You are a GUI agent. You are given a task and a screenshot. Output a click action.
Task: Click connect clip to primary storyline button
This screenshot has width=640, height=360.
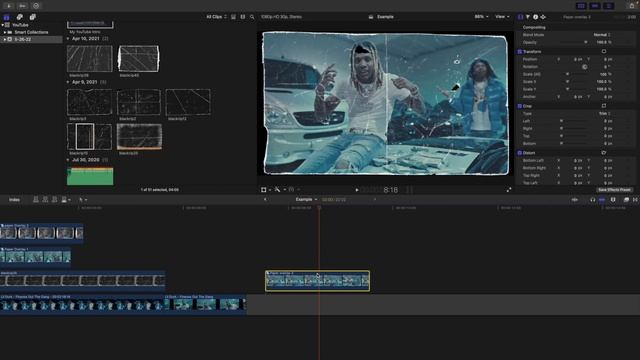pyautogui.click(x=36, y=200)
